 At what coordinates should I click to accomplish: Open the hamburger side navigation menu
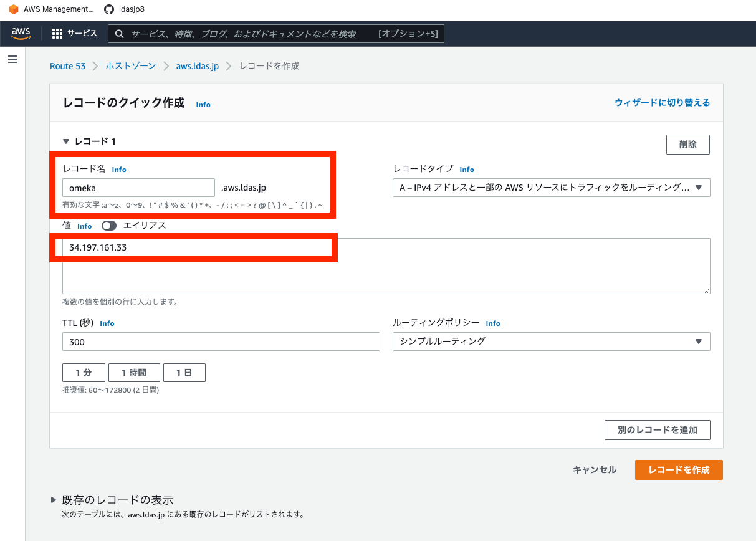(12, 59)
